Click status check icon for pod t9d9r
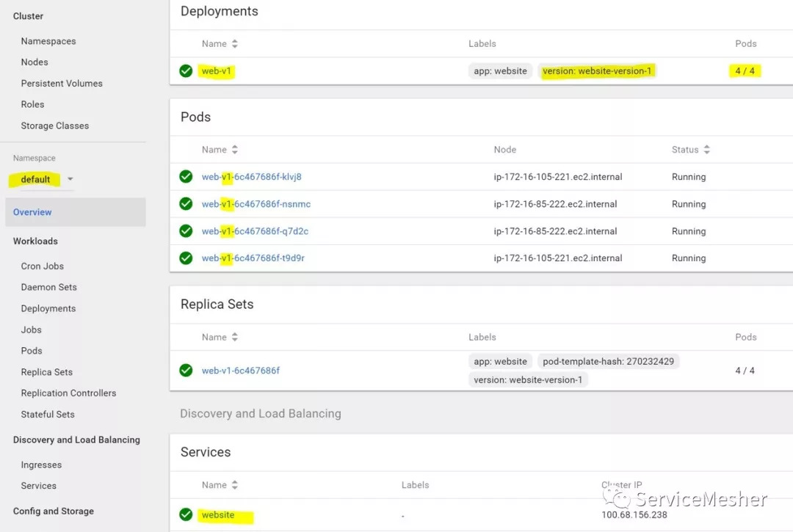Viewport: 793px width, 532px height. click(186, 258)
